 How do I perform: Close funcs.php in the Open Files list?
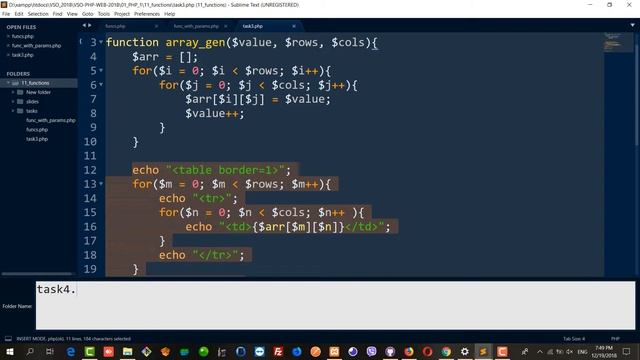tap(8, 36)
